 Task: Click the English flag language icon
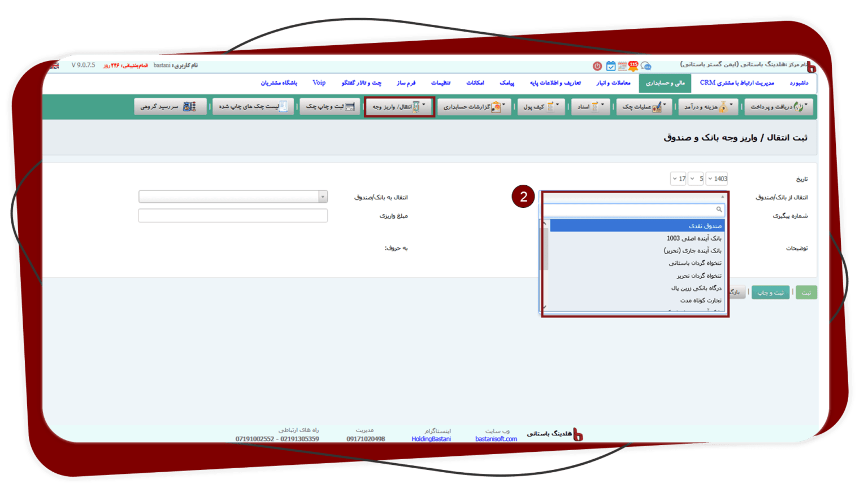point(55,66)
